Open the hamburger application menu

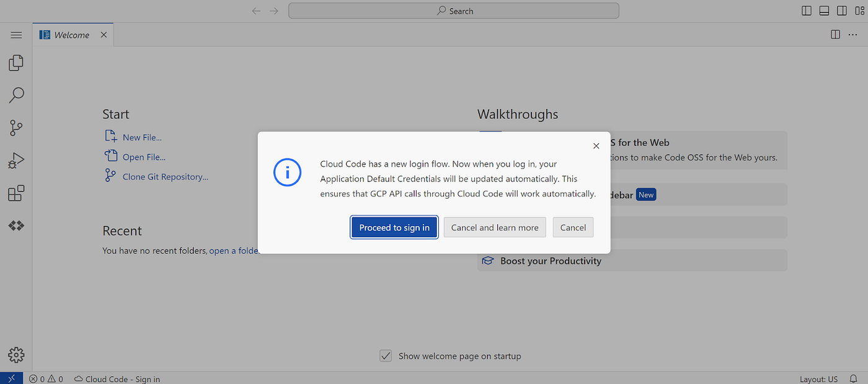16,35
